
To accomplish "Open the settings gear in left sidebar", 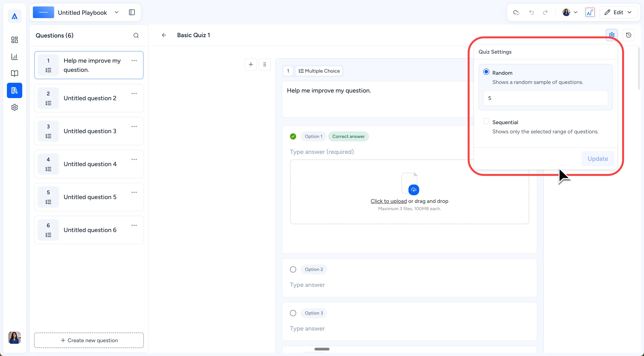I will click(15, 107).
